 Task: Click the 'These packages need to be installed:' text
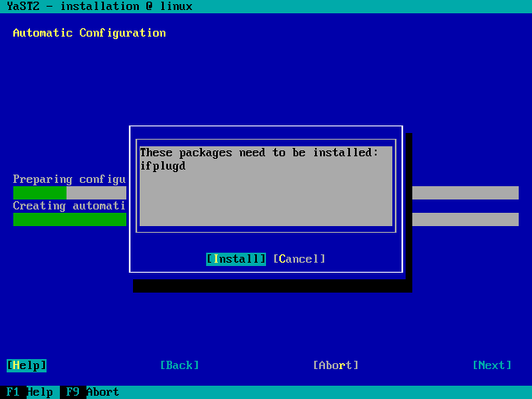[x=259, y=153]
